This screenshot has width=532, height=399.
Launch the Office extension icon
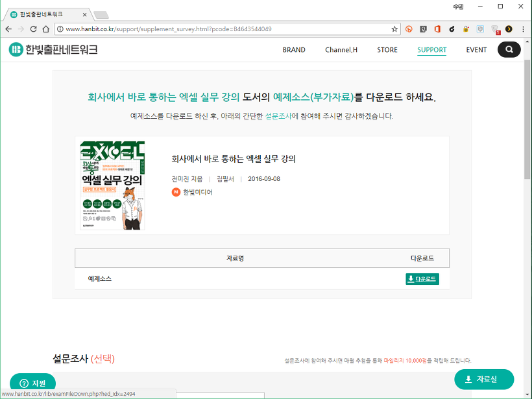[437, 29]
